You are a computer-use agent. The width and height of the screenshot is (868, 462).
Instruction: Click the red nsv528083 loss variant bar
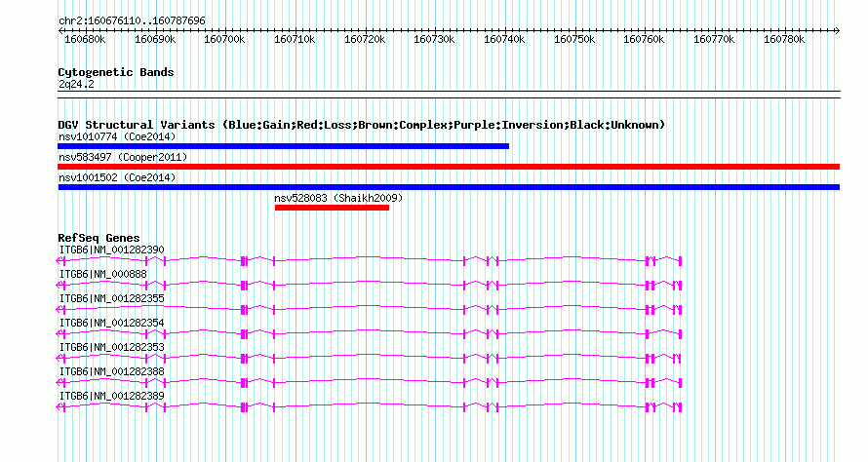[333, 208]
